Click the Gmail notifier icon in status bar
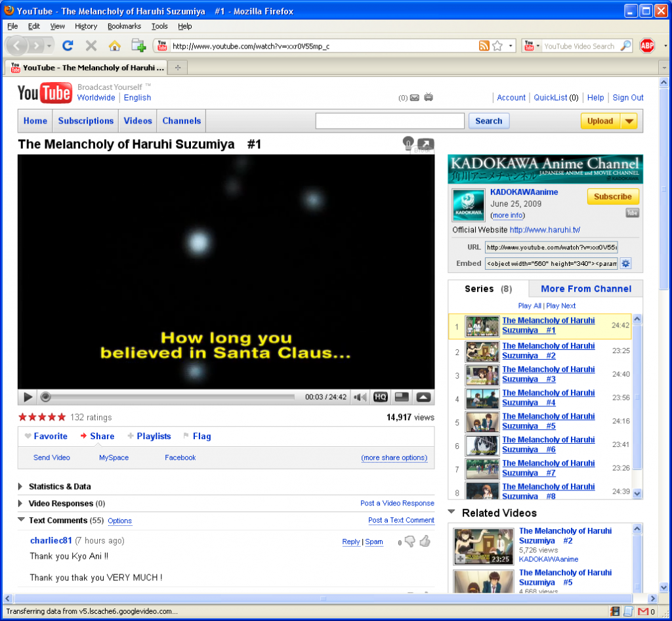672x621 pixels. pyautogui.click(x=643, y=612)
